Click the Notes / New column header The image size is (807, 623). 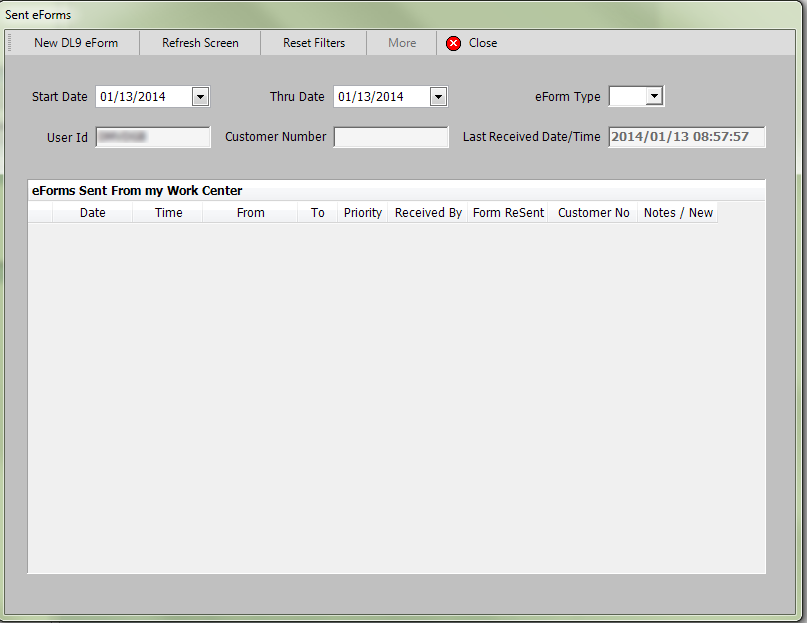click(x=678, y=212)
